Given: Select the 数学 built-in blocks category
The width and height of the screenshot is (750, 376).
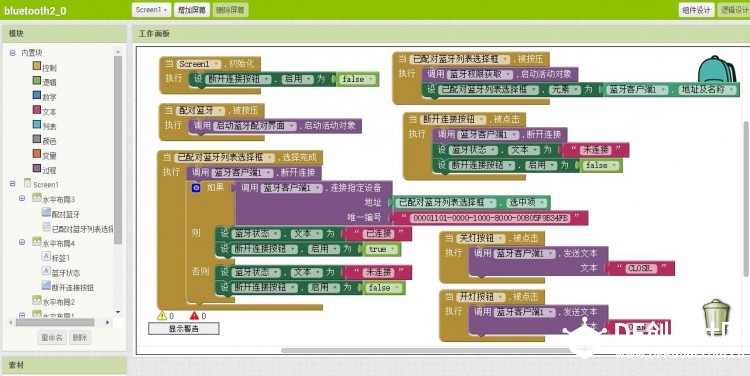Looking at the screenshot, I should point(45,97).
